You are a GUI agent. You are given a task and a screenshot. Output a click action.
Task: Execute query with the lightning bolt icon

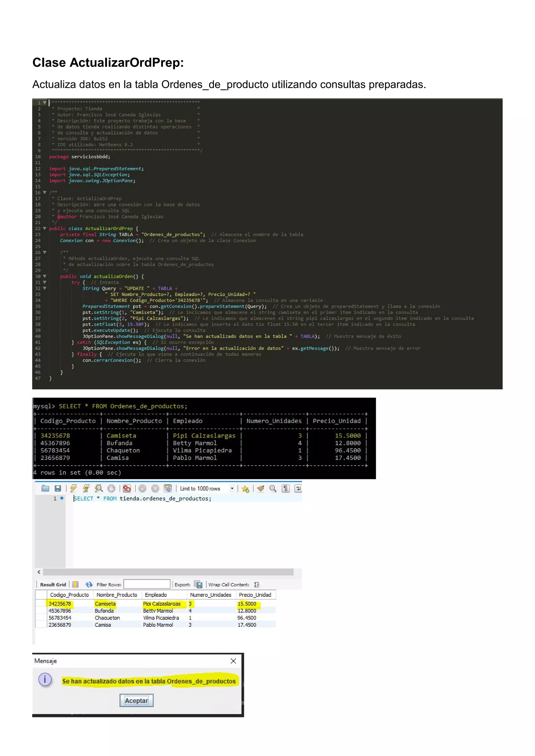click(73, 489)
